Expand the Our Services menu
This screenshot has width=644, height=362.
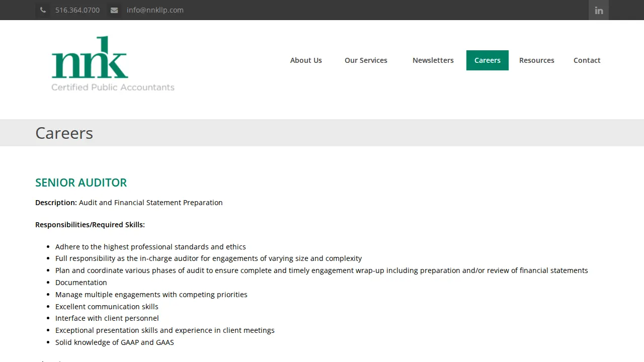point(366,60)
